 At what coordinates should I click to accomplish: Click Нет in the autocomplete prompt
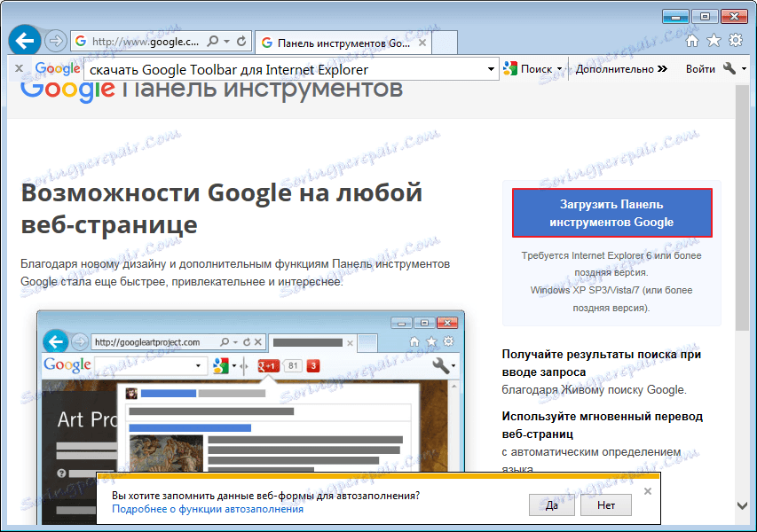pos(606,505)
